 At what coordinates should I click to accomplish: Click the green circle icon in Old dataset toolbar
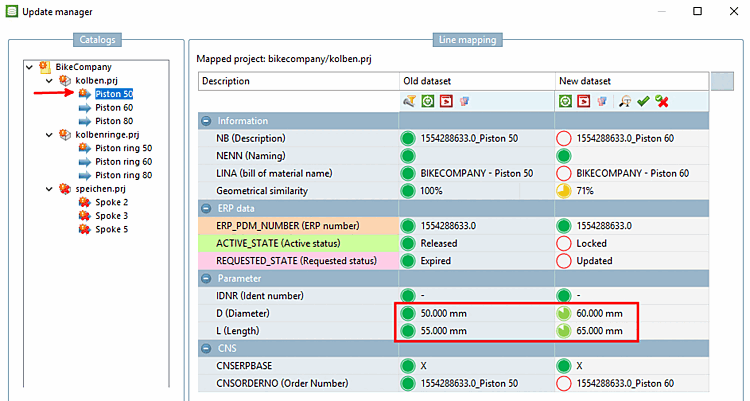pos(427,101)
